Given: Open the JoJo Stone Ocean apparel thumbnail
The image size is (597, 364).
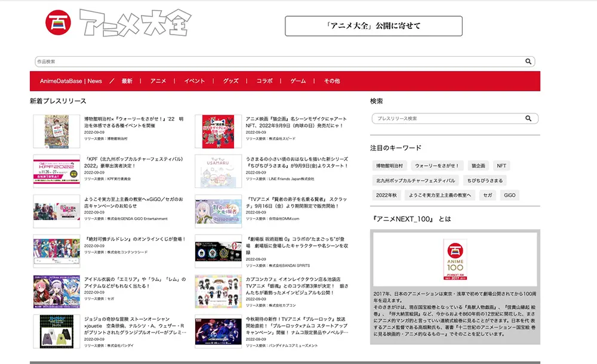Looking at the screenshot, I should (56, 331).
